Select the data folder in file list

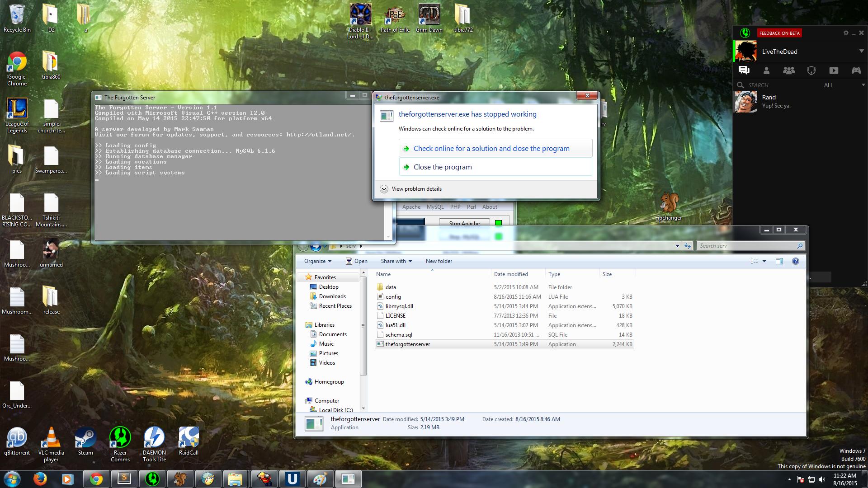point(504,287)
